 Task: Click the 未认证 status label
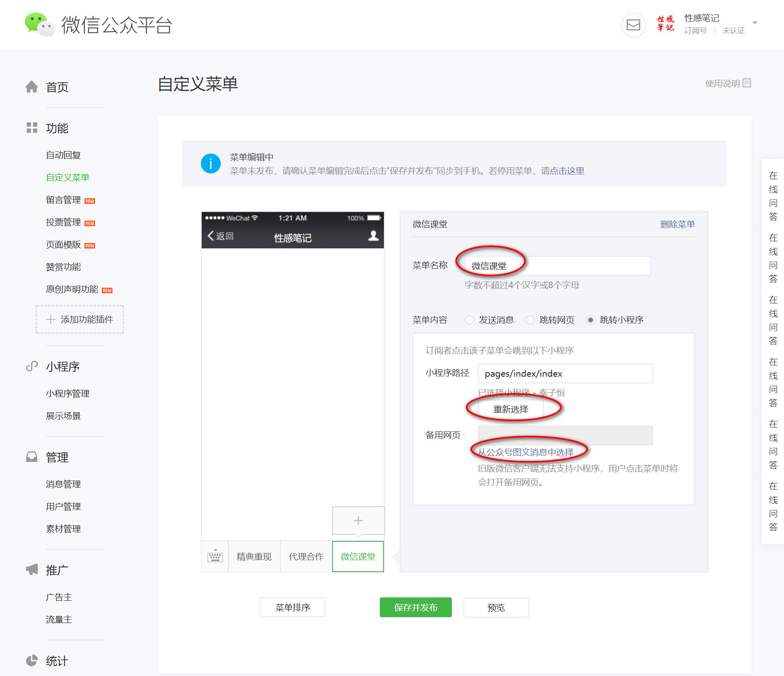733,31
